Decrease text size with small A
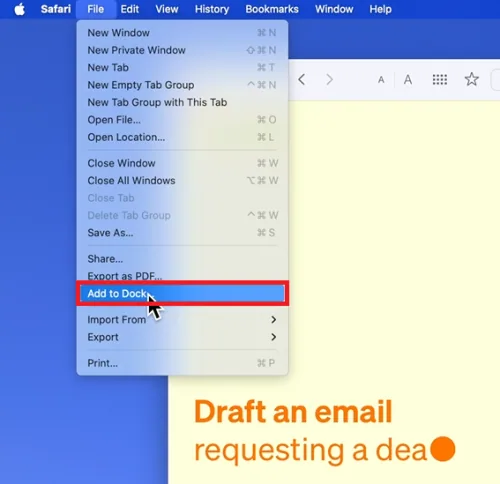The width and height of the screenshot is (500, 484). pyautogui.click(x=381, y=80)
